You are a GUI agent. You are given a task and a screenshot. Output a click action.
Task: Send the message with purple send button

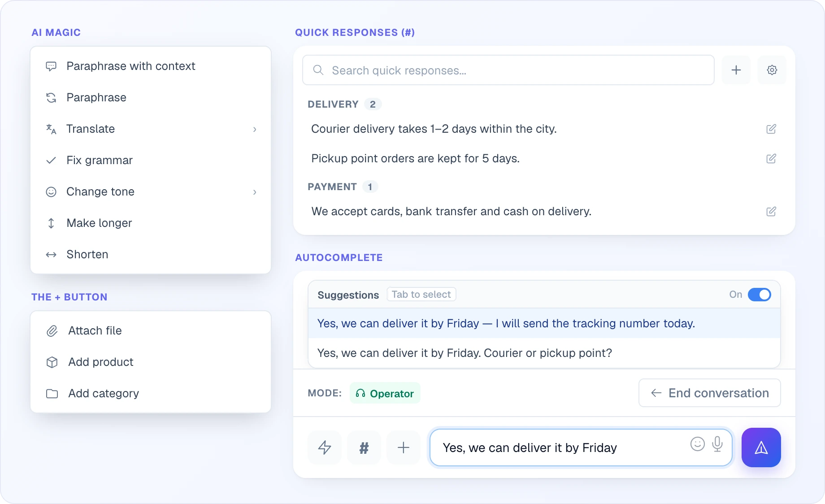[761, 448]
